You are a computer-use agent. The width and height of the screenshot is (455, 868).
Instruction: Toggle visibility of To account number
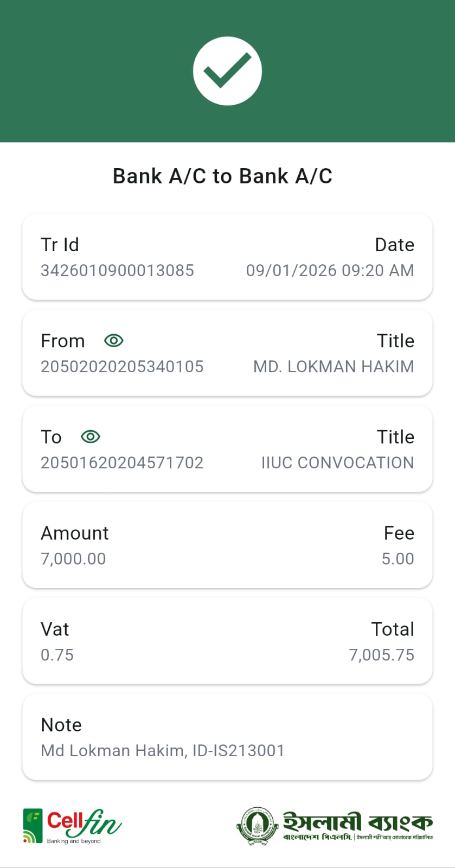[x=91, y=437]
